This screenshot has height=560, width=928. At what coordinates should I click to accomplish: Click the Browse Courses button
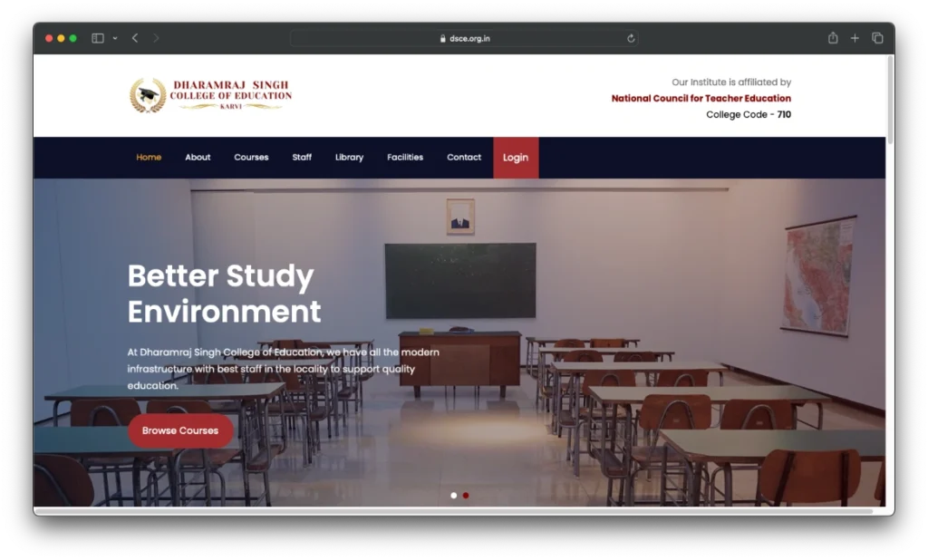[x=180, y=430]
